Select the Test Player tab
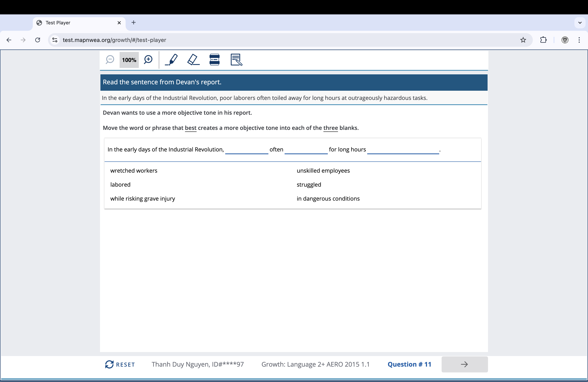588x382 pixels. 79,23
